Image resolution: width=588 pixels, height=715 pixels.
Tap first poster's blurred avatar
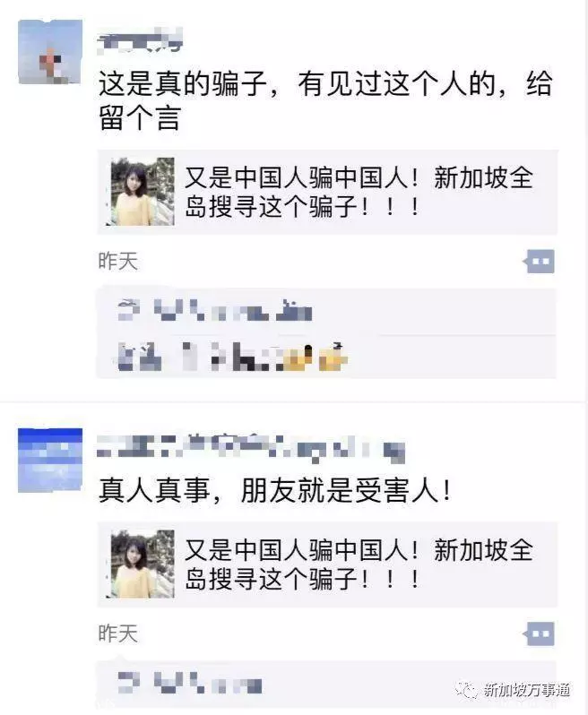click(x=50, y=52)
